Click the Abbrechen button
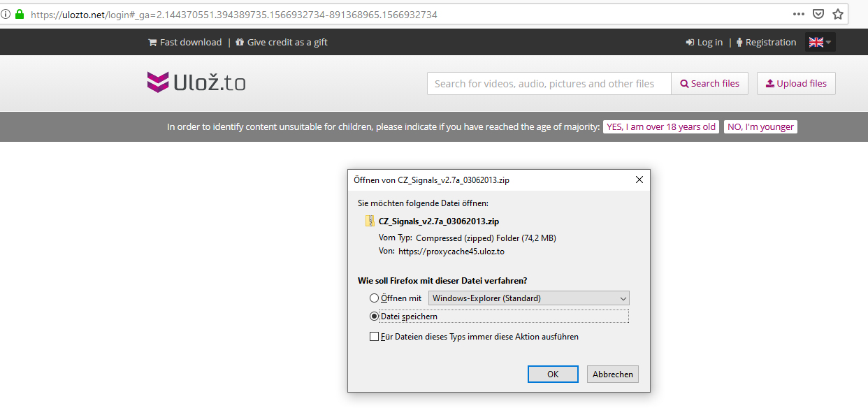The width and height of the screenshot is (868, 415). [612, 374]
